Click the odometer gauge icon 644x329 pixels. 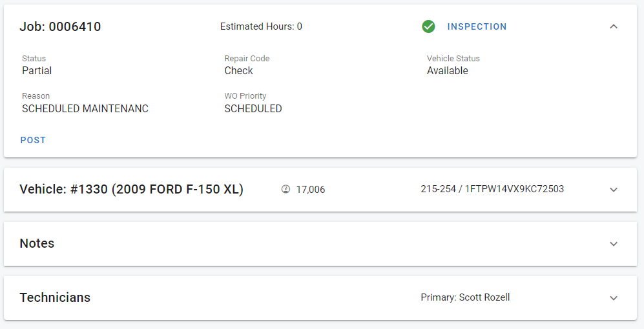coord(286,190)
